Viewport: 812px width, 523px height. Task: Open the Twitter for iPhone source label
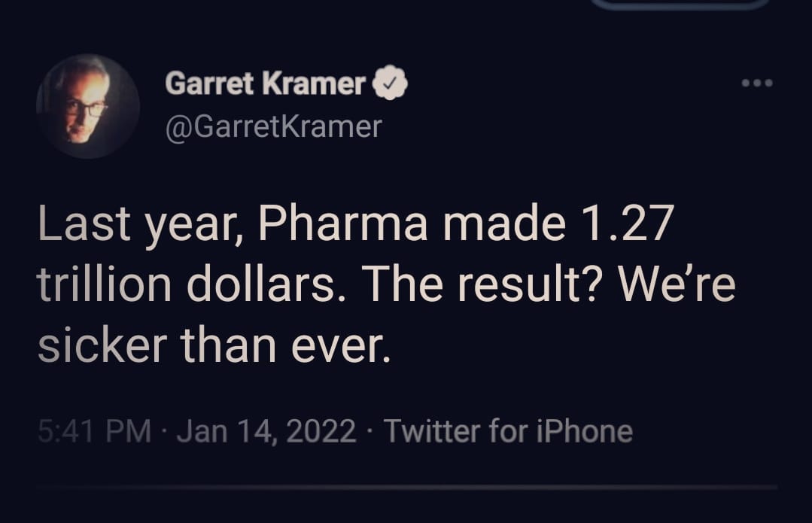click(x=508, y=431)
